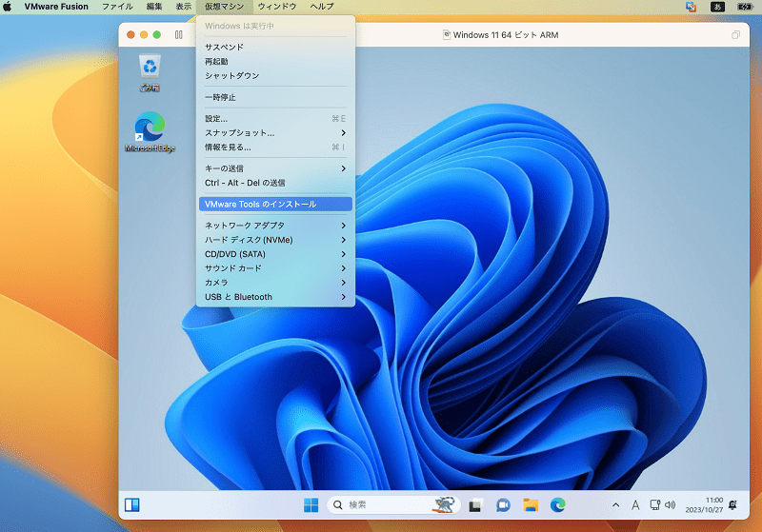Open the ウィンドウ menu
Screen dimensions: 762x532
(x=277, y=7)
